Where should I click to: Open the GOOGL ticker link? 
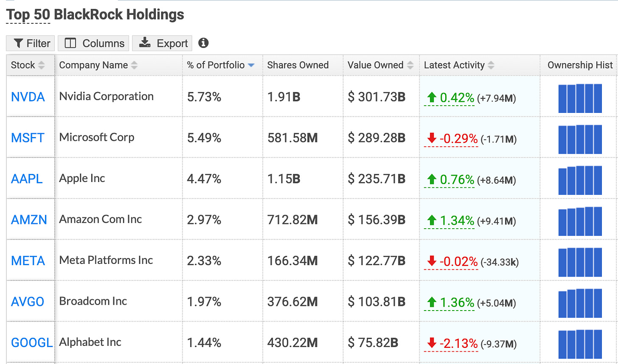tap(32, 343)
